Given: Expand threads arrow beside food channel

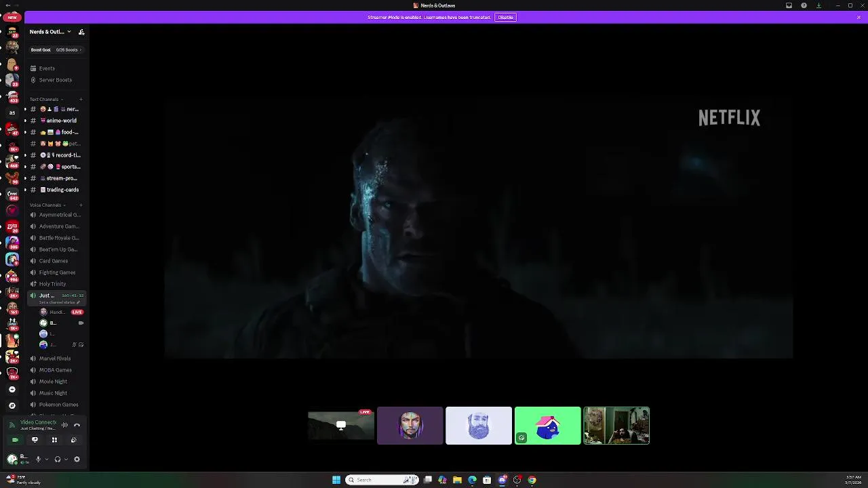Looking at the screenshot, I should pyautogui.click(x=25, y=132).
